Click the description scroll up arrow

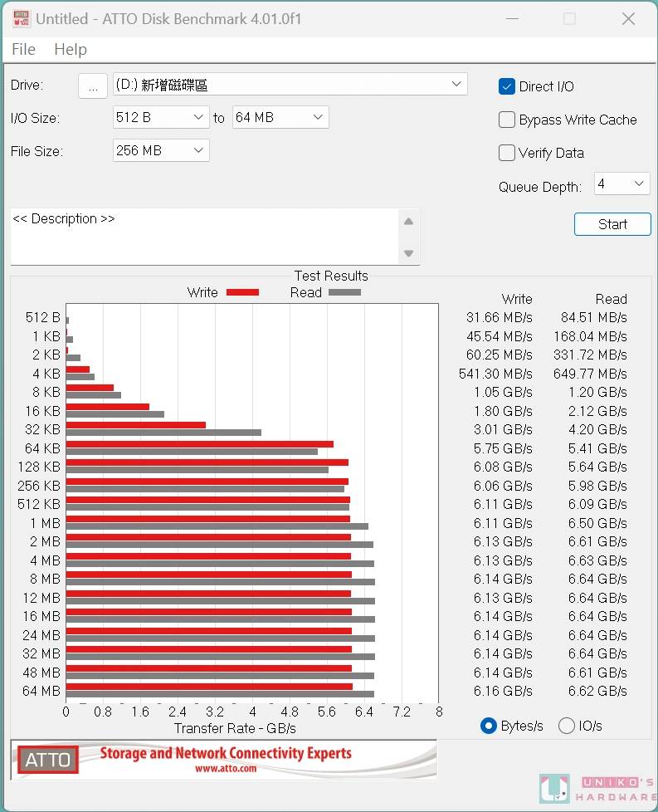[x=408, y=222]
